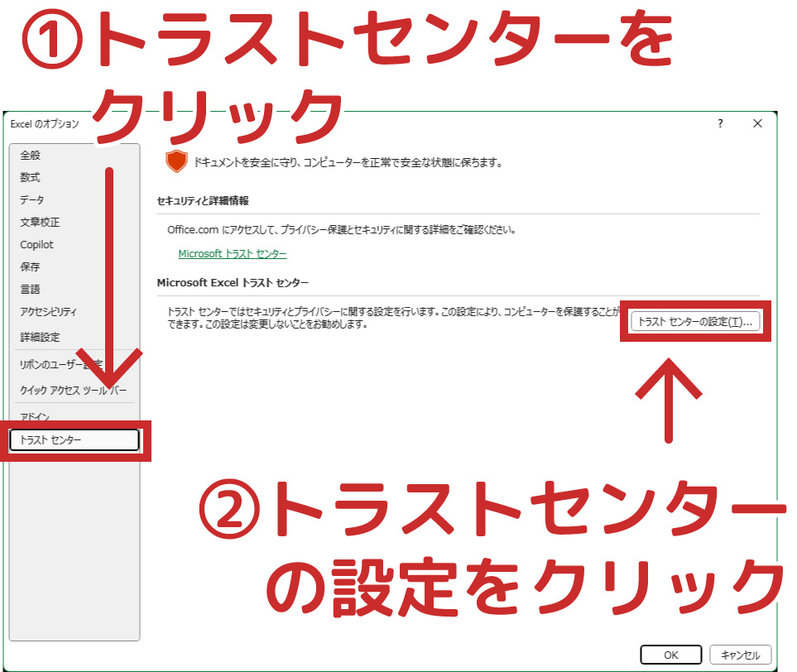The width and height of the screenshot is (797, 672).
Task: Click the セキュリティと詳細情報 heading
Action: pos(203,201)
